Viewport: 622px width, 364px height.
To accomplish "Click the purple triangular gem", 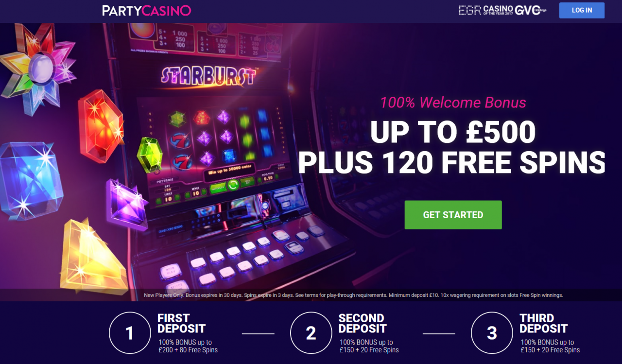I will coord(127,205).
